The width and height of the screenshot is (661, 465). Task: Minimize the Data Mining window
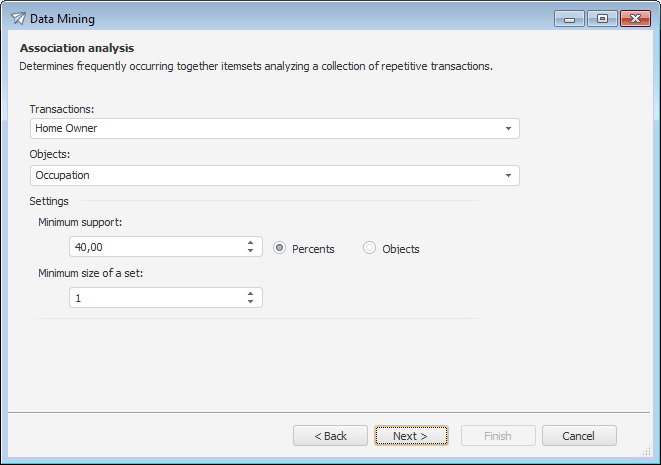coord(570,18)
